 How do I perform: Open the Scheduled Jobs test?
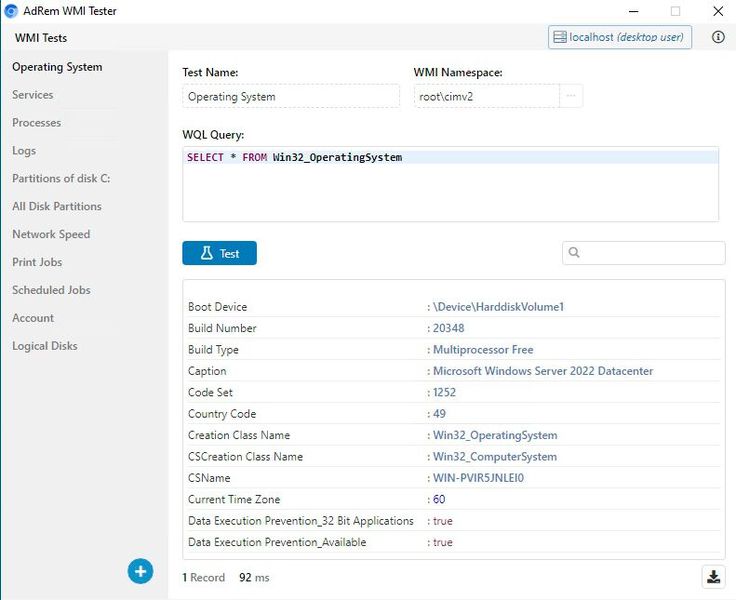click(52, 290)
